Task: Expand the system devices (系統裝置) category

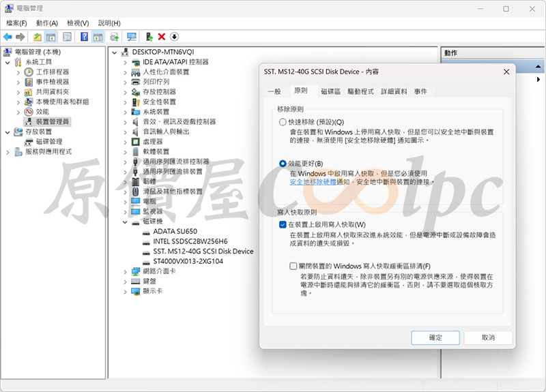Action: [125, 112]
